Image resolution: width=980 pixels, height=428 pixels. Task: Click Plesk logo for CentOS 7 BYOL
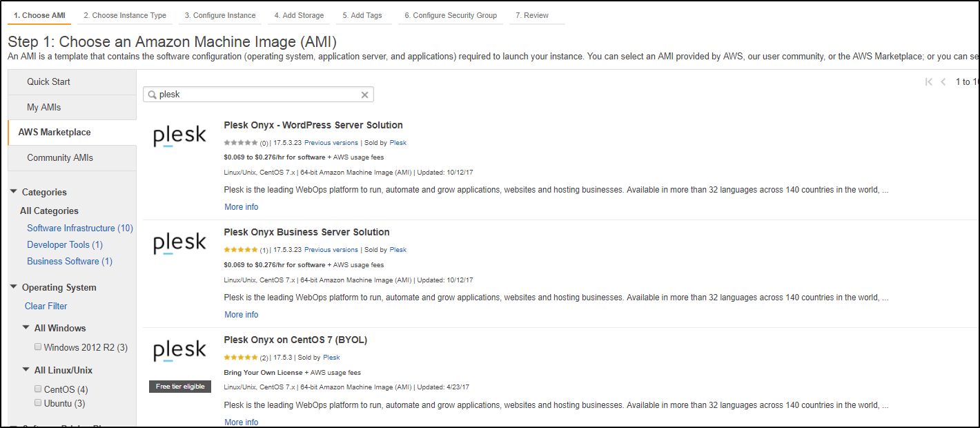click(x=179, y=351)
